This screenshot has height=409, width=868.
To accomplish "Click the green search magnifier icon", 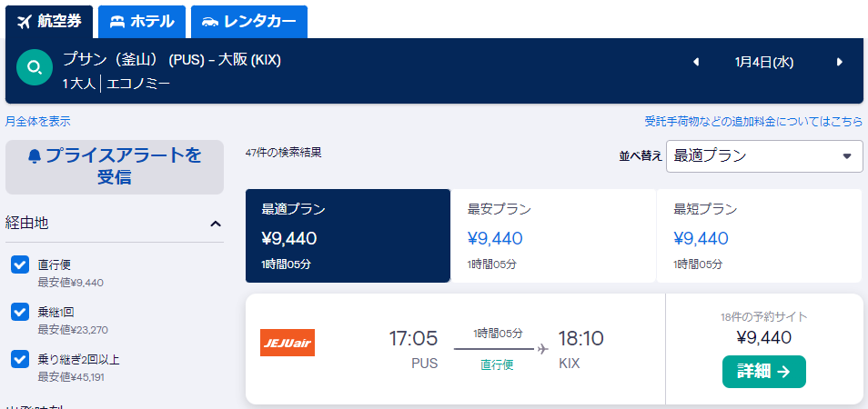I will pos(35,67).
